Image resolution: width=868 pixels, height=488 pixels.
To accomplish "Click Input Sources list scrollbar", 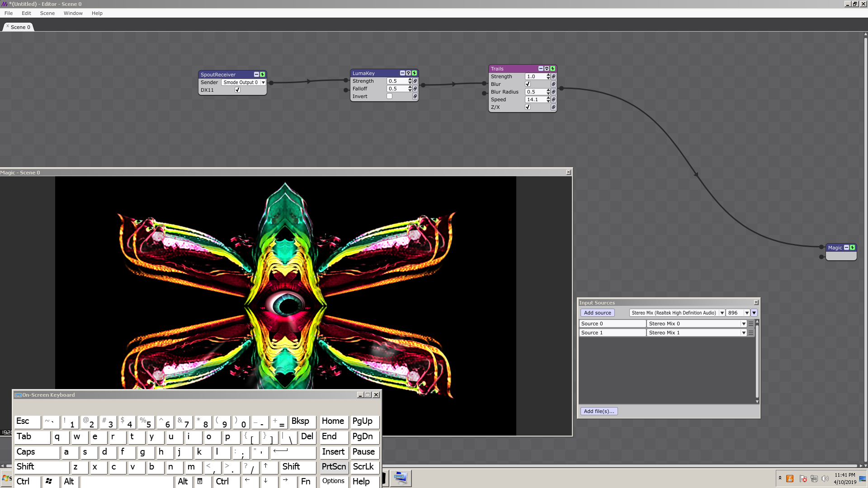I will tap(757, 361).
